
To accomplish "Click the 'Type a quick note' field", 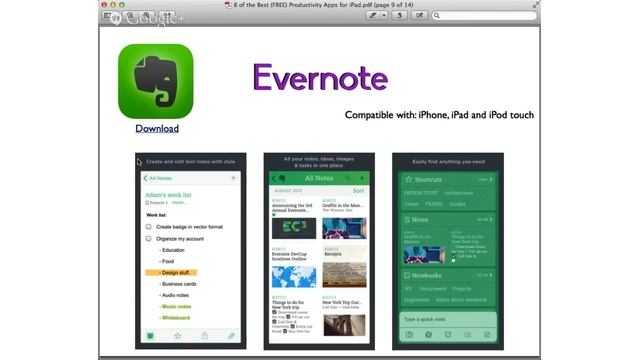I will 448,319.
